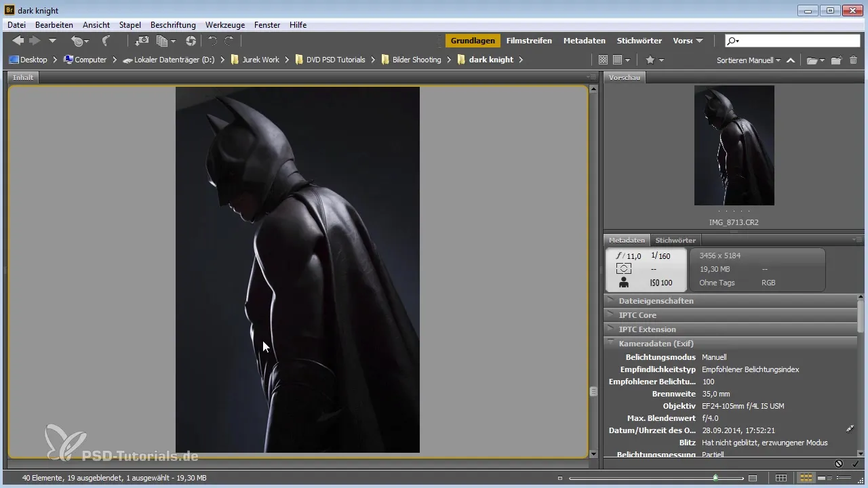Open the Ansicht menu
Viewport: 868px width, 488px height.
coord(96,25)
